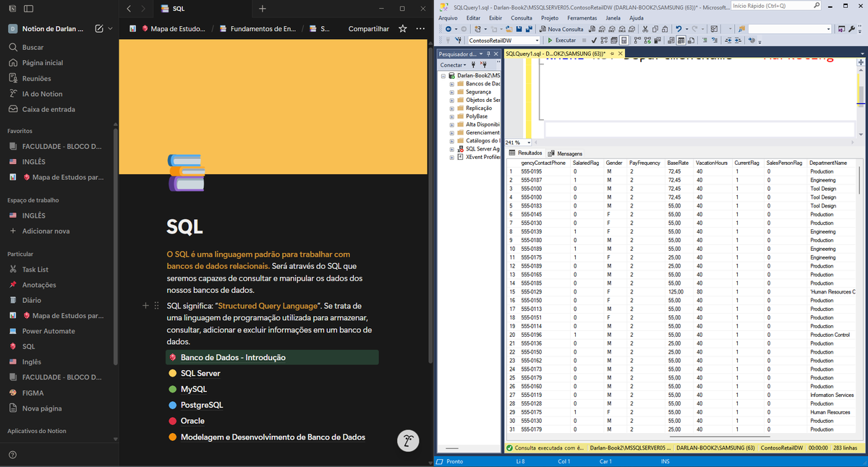This screenshot has height=467, width=868.
Task: Open the Arquivo menu in SSMS
Action: tap(448, 18)
